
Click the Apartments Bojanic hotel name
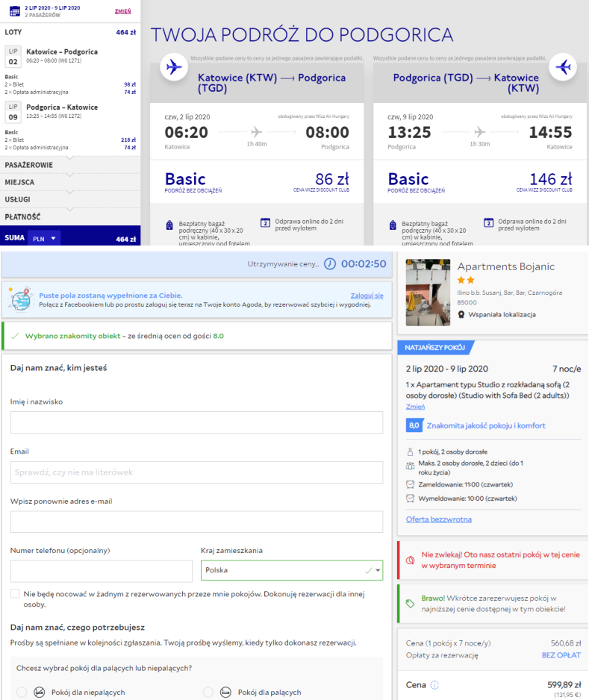coord(506,266)
